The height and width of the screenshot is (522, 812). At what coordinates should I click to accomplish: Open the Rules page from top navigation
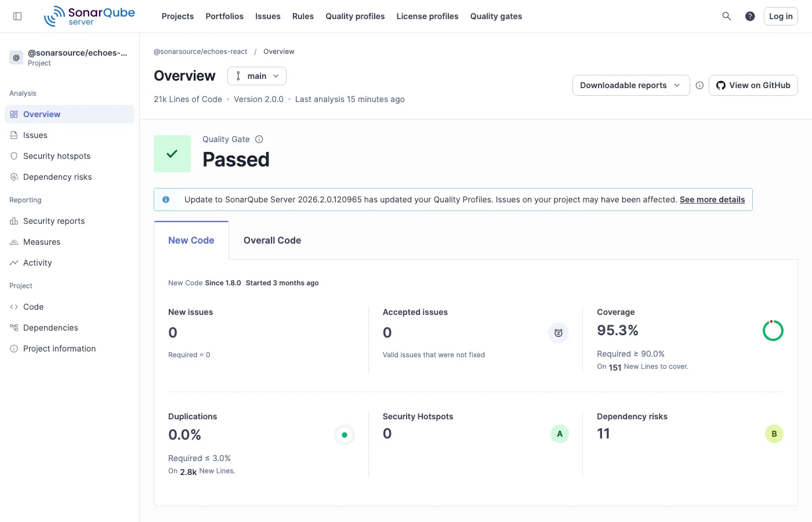point(303,16)
